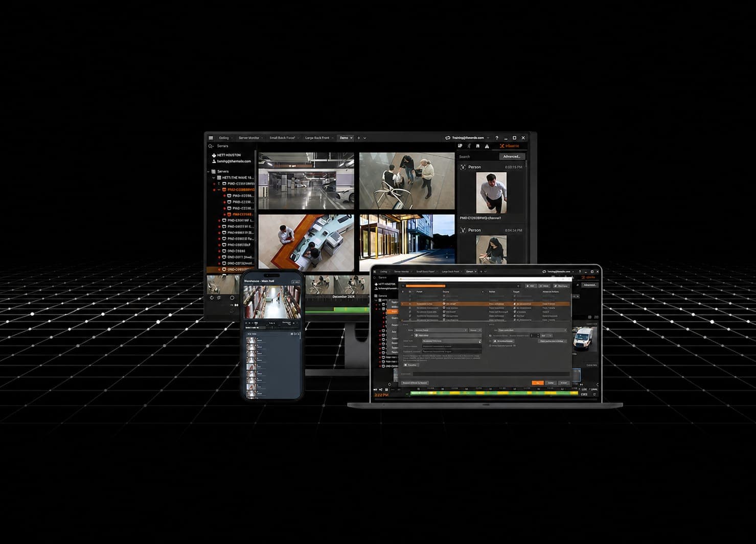Open the Training account dropdown on the monitor

pyautogui.click(x=470, y=138)
